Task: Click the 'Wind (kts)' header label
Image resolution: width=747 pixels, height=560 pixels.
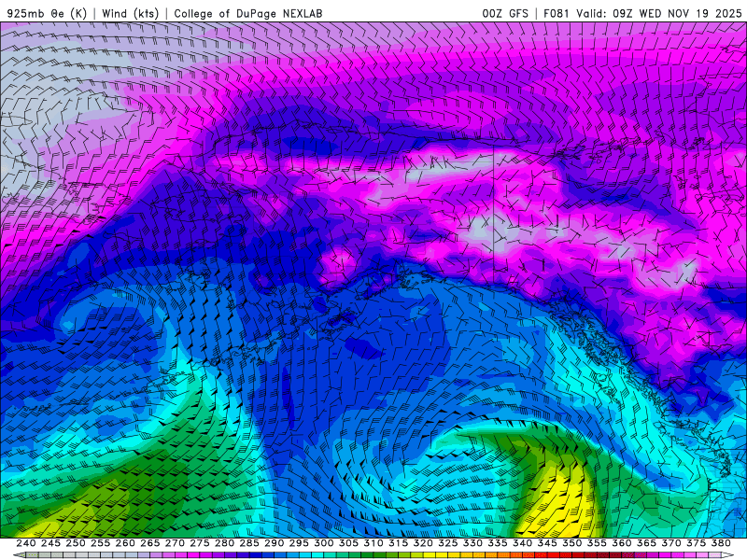Action: (131, 13)
